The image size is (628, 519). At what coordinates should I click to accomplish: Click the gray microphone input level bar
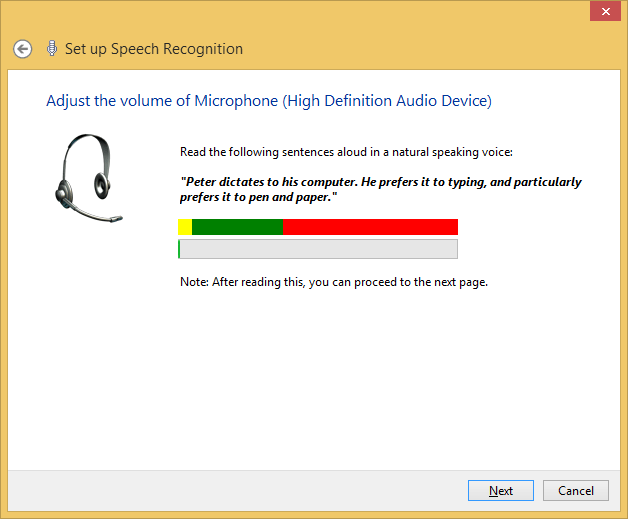(x=318, y=249)
